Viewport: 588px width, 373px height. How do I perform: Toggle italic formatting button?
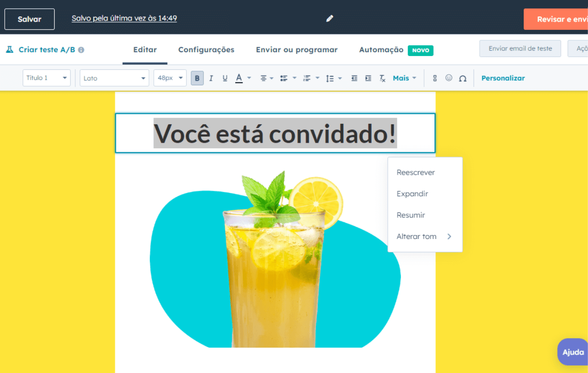pyautogui.click(x=211, y=78)
